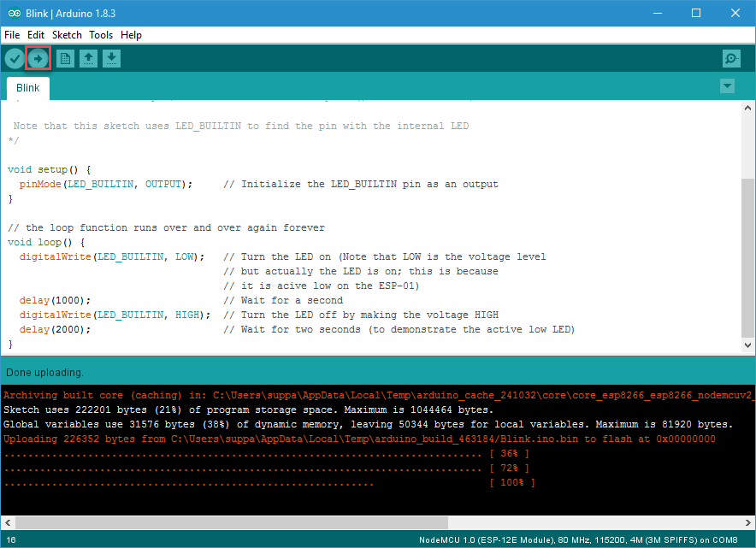Open the Tools menu
756x548 pixels.
coord(101,35)
